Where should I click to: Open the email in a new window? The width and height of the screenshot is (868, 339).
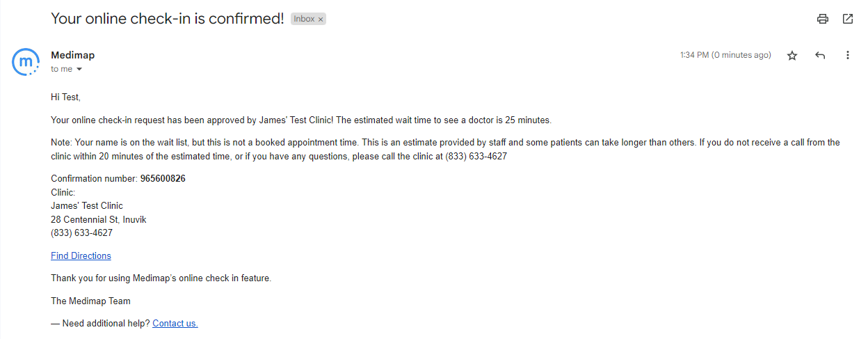tap(848, 19)
